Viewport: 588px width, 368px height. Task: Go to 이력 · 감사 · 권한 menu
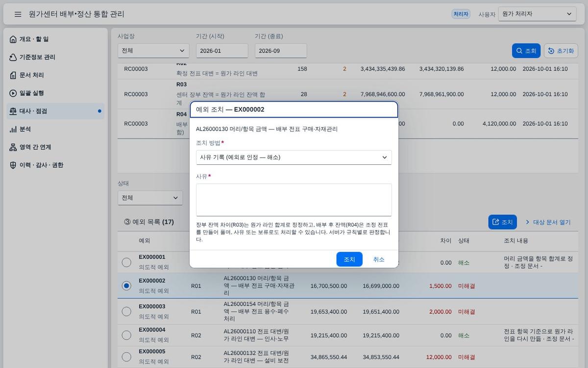pos(55,165)
